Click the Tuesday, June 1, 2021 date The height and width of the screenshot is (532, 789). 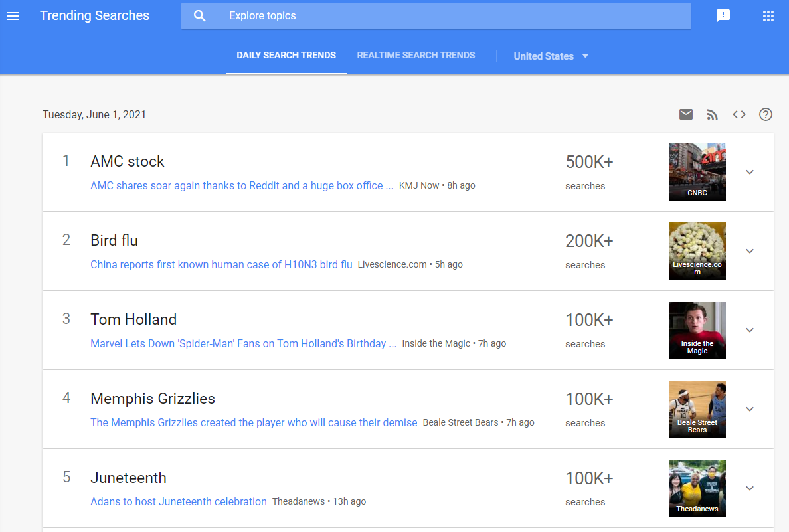coord(94,115)
